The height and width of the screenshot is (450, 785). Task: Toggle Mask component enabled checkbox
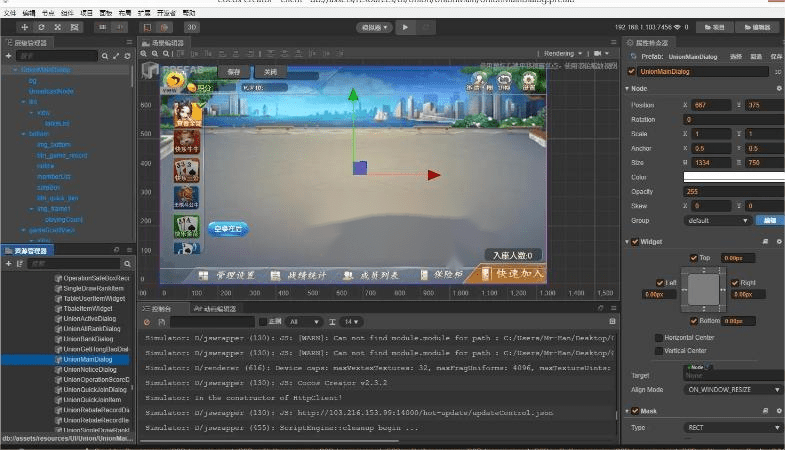pos(635,411)
